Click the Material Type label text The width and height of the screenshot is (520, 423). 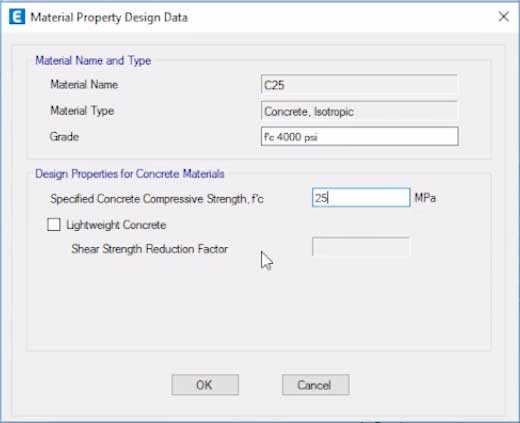click(82, 111)
